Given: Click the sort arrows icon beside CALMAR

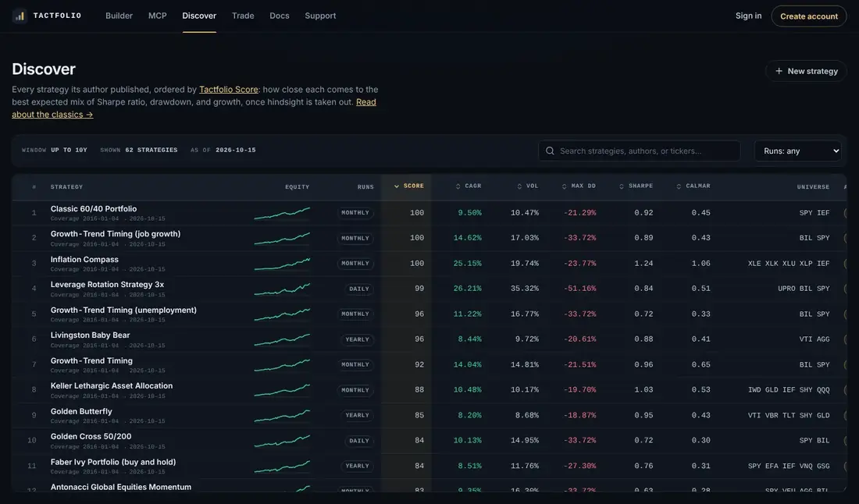Looking at the screenshot, I should pyautogui.click(x=679, y=186).
